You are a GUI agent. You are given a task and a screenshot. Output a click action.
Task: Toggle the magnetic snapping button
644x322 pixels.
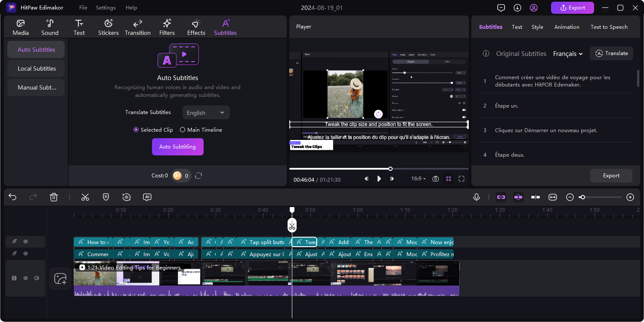coord(518,197)
